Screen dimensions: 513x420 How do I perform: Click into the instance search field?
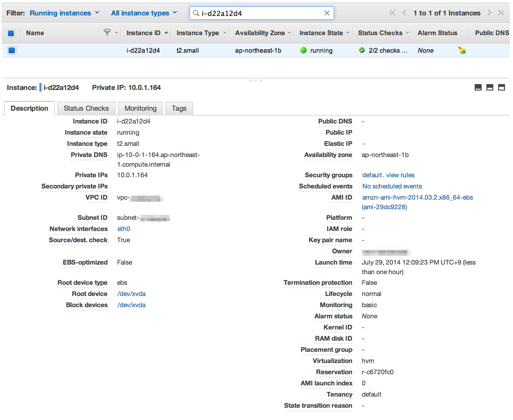[262, 13]
